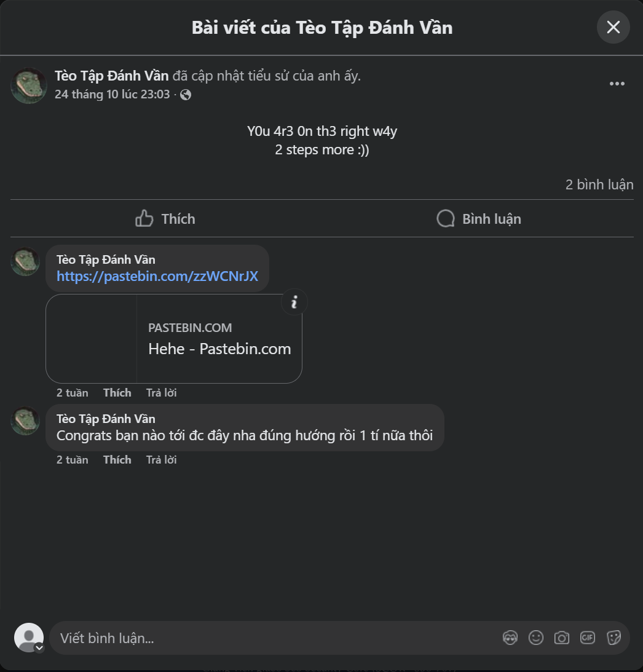This screenshot has width=643, height=672.
Task: Open the sticker picker
Action: pyautogui.click(x=613, y=638)
